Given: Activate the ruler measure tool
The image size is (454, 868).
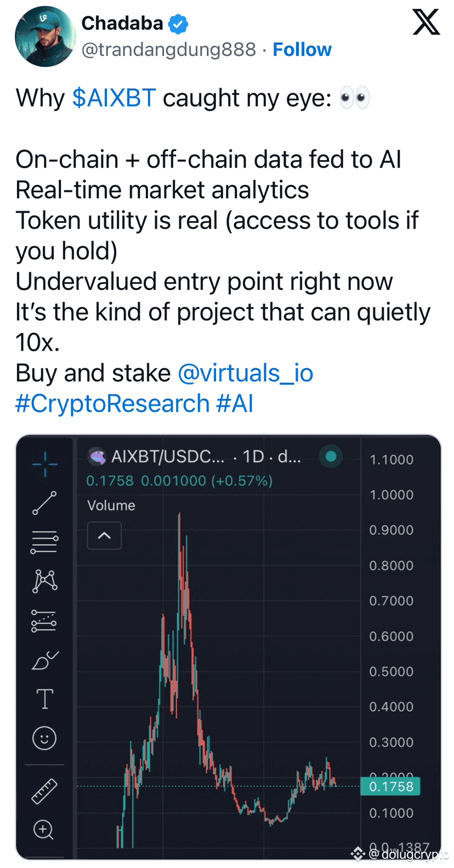Looking at the screenshot, I should pyautogui.click(x=44, y=791).
